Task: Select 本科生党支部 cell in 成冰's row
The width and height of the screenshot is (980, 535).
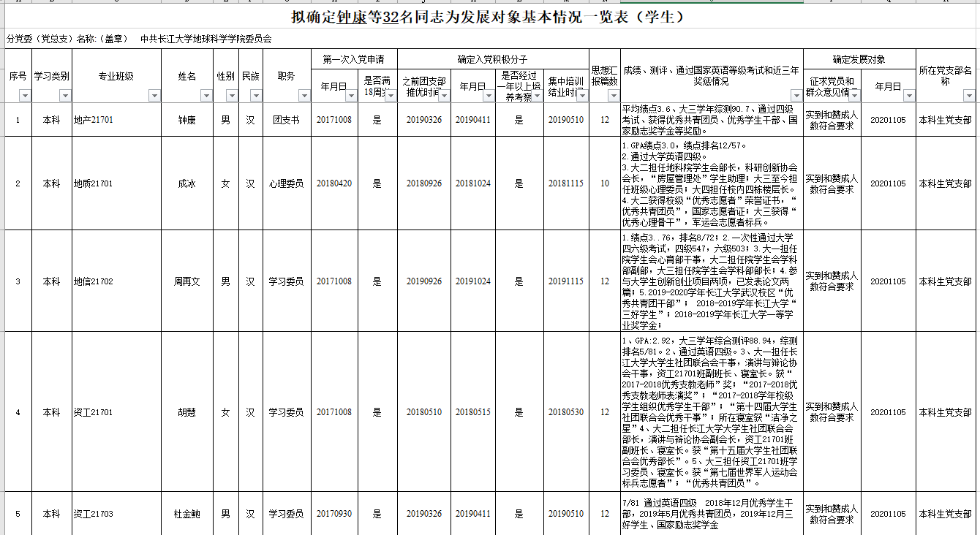Action: 946,183
